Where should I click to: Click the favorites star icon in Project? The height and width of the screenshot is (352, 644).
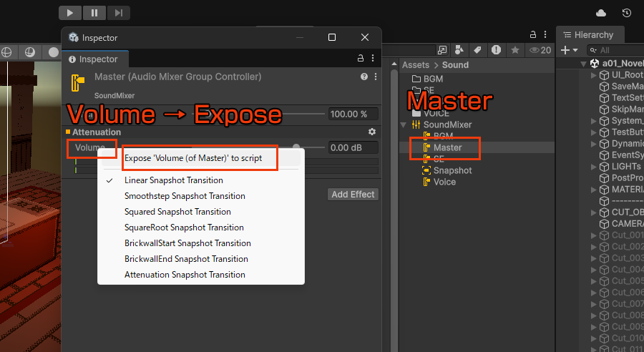coord(514,50)
